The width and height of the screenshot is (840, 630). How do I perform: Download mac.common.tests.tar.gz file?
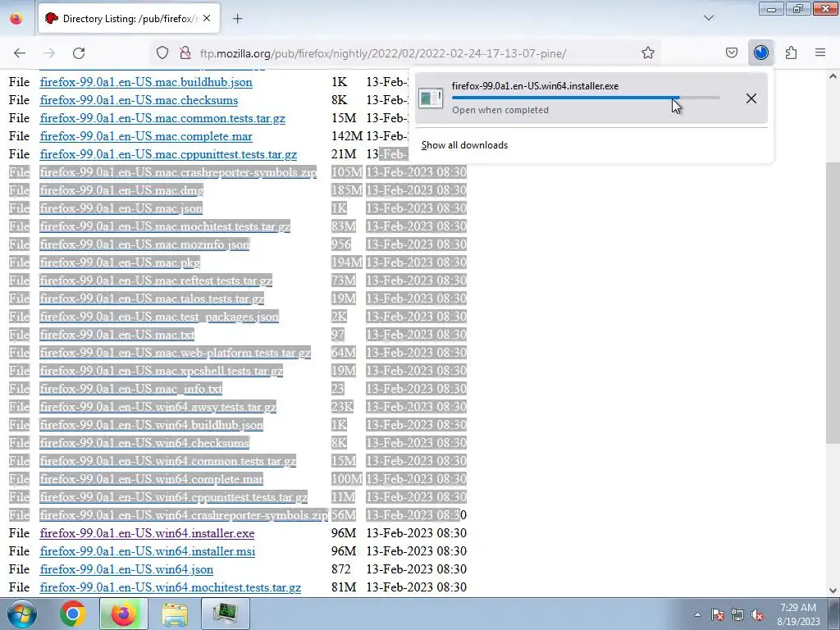pyautogui.click(x=162, y=118)
